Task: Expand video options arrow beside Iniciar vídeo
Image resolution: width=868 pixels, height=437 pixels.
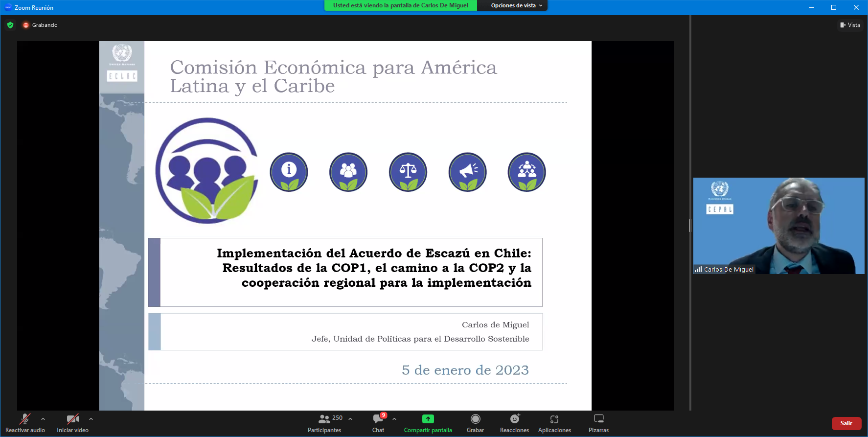Action: click(91, 419)
